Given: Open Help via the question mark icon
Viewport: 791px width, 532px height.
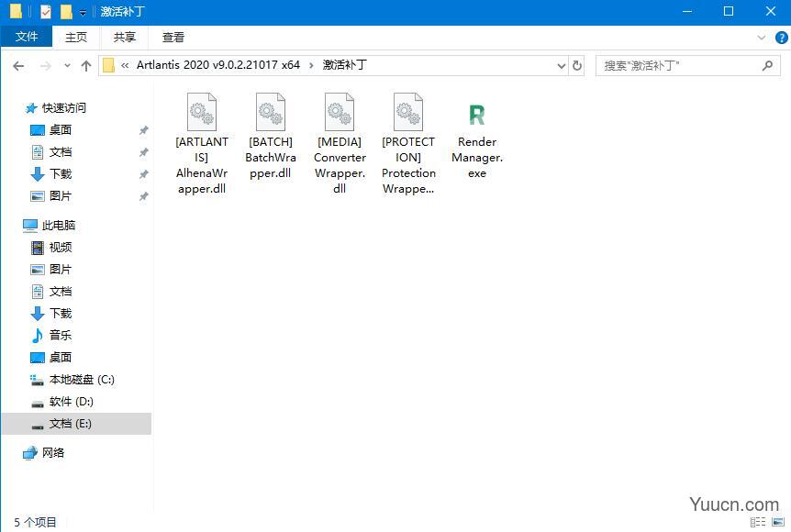Looking at the screenshot, I should pos(781,38).
